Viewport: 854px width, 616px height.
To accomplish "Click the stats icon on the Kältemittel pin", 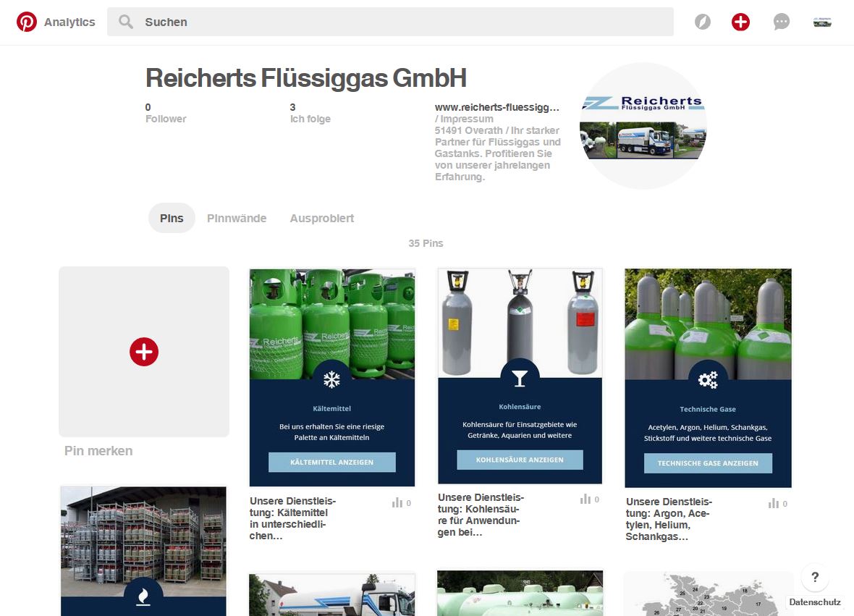I will tap(395, 502).
